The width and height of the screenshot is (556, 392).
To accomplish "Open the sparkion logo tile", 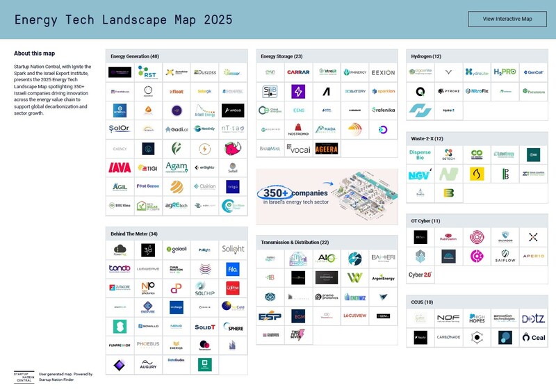I will pos(384,91).
